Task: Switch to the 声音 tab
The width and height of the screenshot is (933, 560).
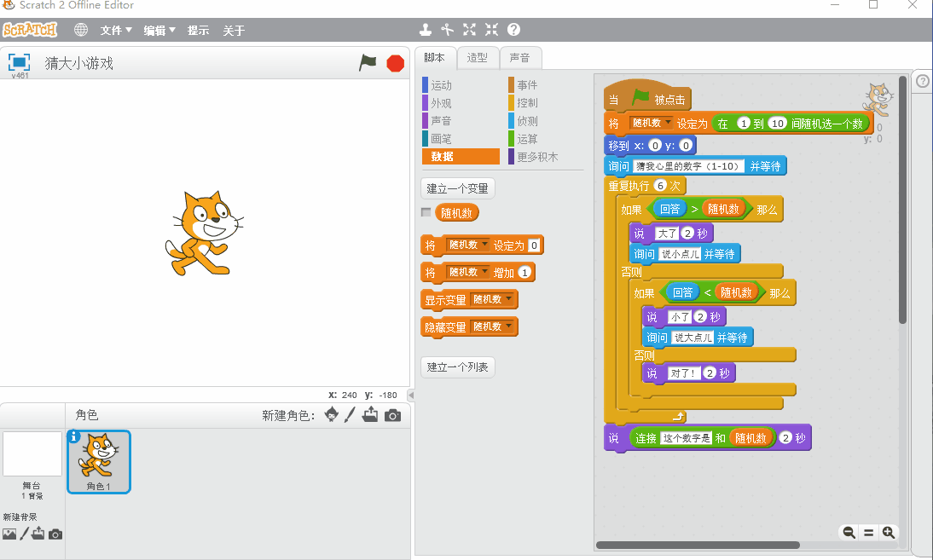Action: coord(519,58)
